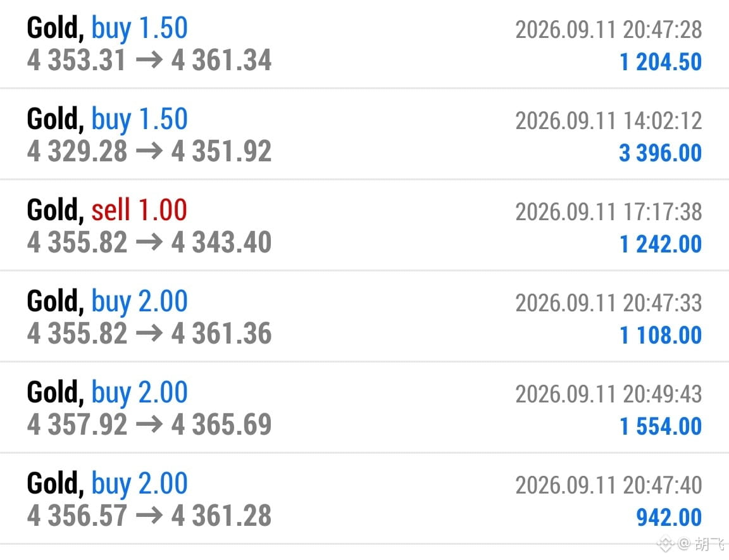Open Gold buy 2.00 trade closing at 4 361.36
Viewport: 729px width, 560px height.
click(364, 316)
